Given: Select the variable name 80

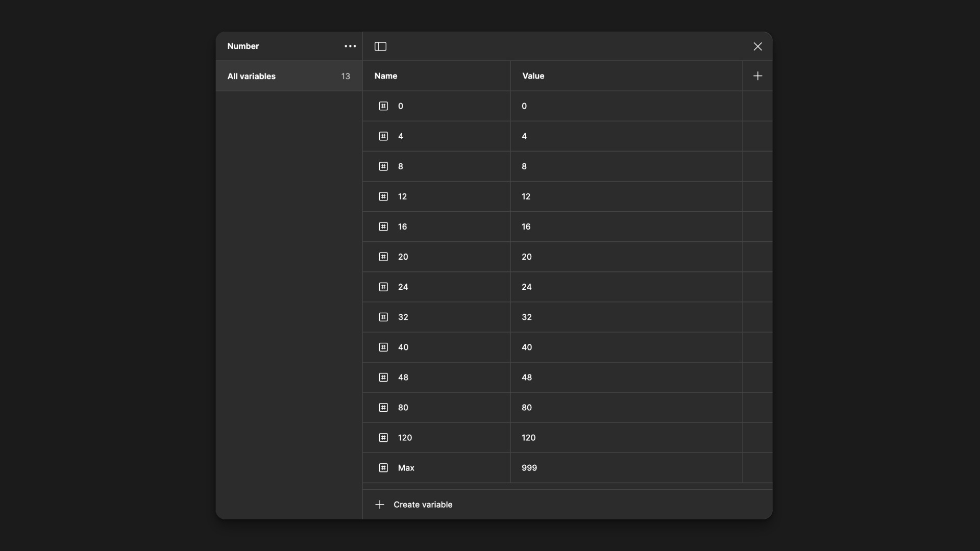Looking at the screenshot, I should pyautogui.click(x=403, y=407).
